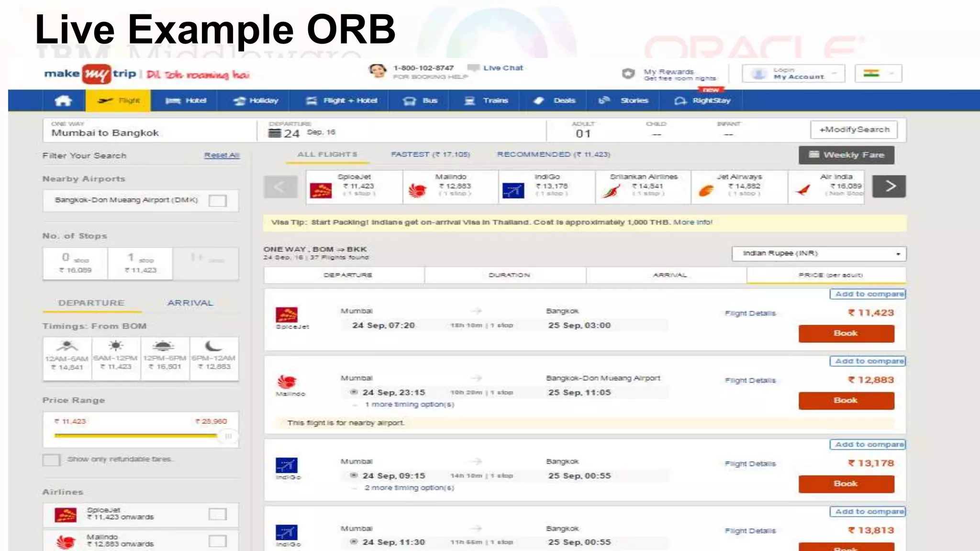Click the customer support agent avatar
The width and height of the screenshot is (980, 551).
click(x=378, y=71)
